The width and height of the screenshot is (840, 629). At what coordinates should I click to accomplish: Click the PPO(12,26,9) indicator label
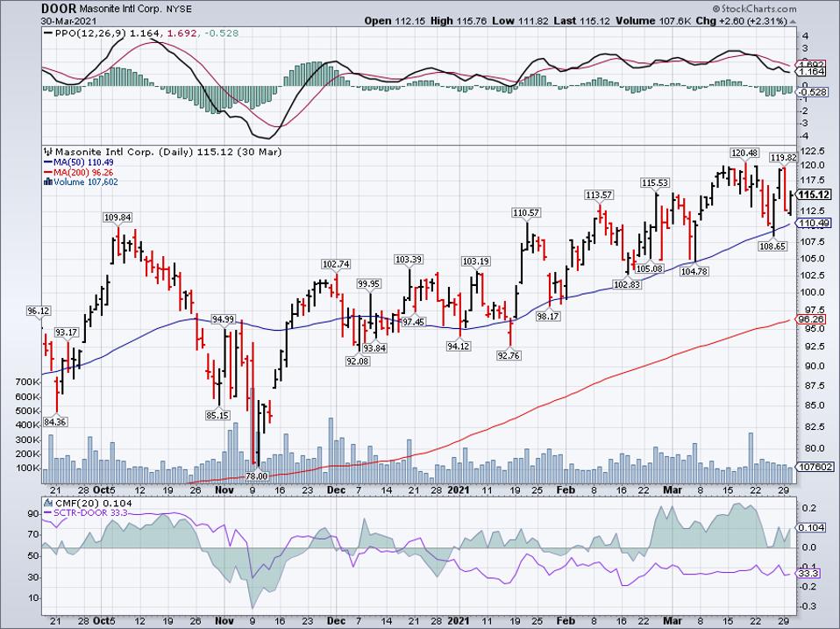[x=91, y=33]
